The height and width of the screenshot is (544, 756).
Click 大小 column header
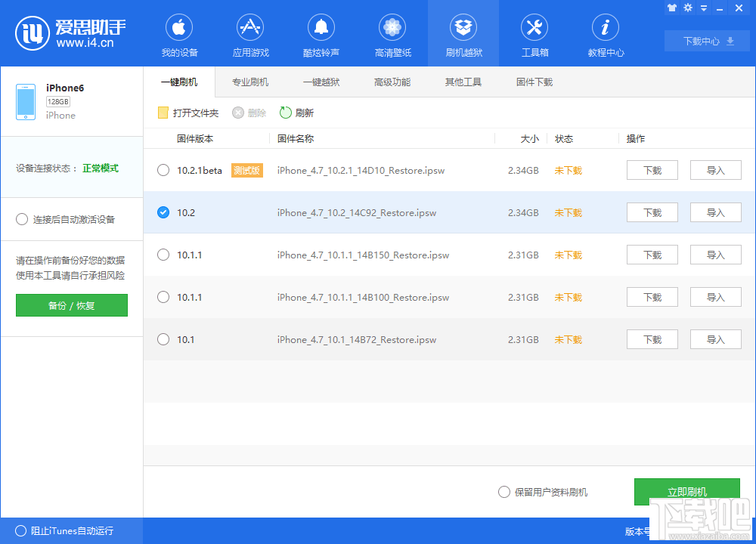pyautogui.click(x=529, y=139)
